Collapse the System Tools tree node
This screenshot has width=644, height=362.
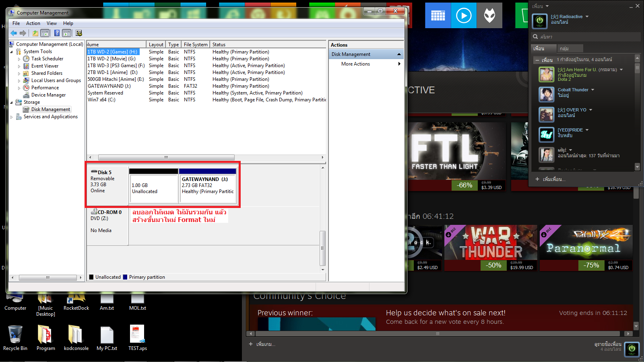11,51
